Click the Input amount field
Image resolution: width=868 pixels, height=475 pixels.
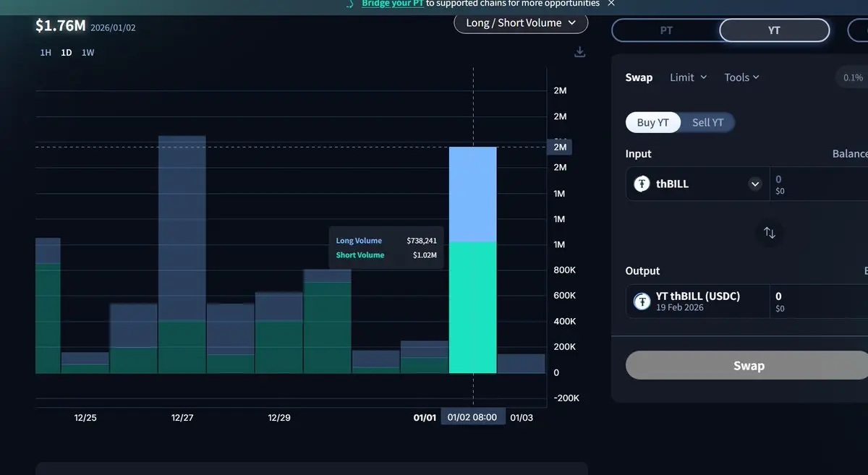[819, 184]
